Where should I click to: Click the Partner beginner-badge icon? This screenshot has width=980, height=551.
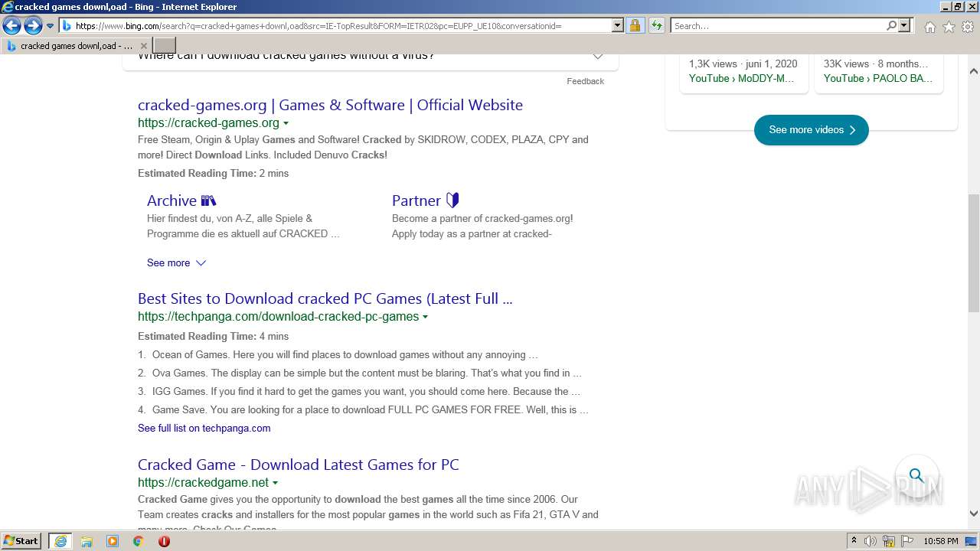coord(452,201)
